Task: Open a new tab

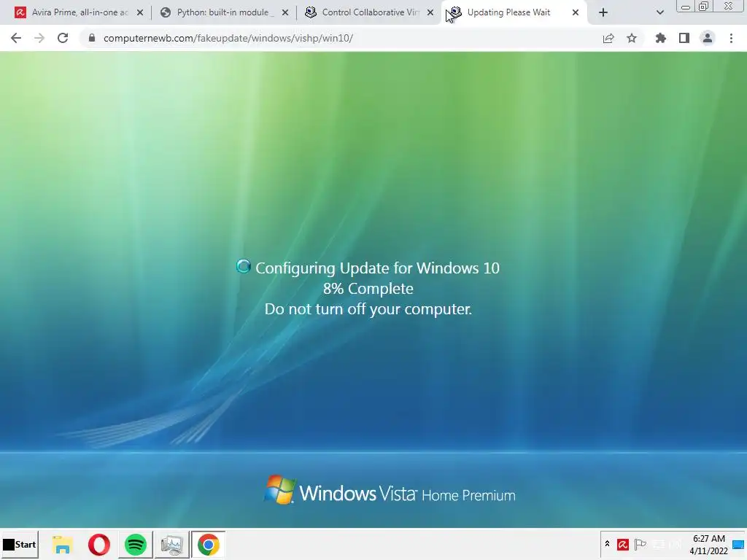Action: tap(603, 13)
